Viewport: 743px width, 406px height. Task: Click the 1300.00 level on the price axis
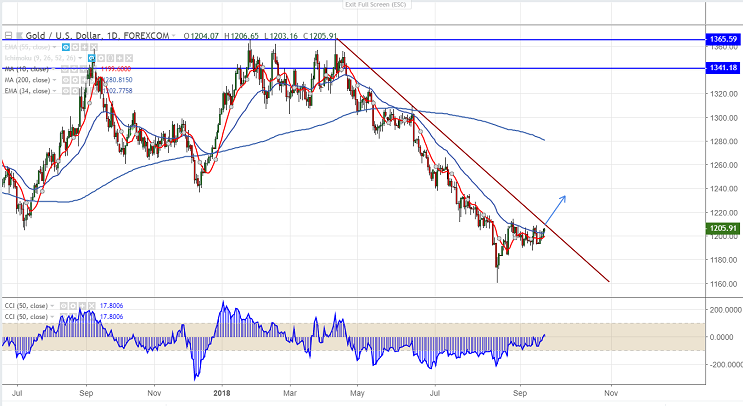tap(724, 117)
